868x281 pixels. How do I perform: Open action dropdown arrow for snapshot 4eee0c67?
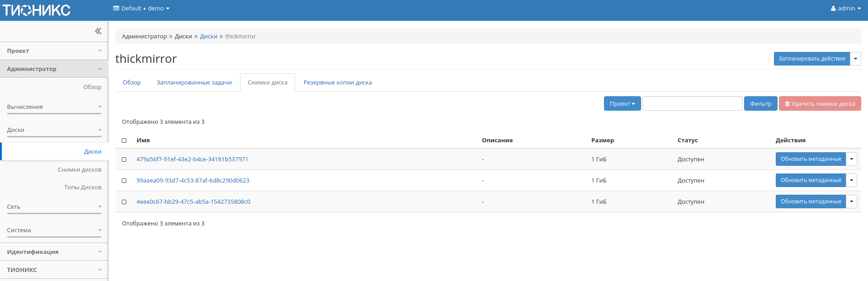click(x=851, y=201)
